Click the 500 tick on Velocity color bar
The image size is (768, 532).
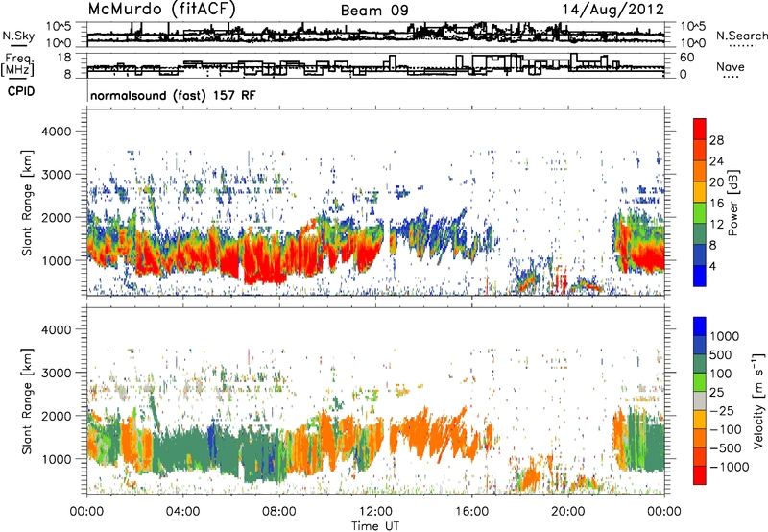tap(722, 354)
